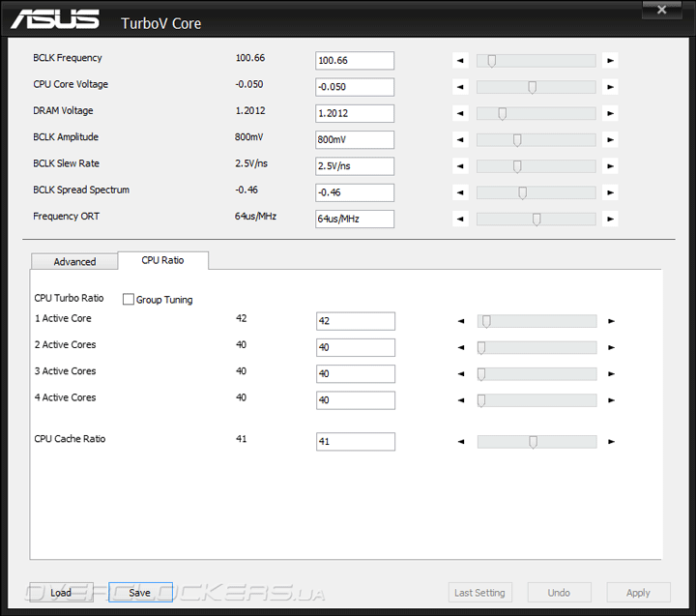This screenshot has width=696, height=616.
Task: Click the 2 Active Cores slider thumb
Action: (481, 348)
